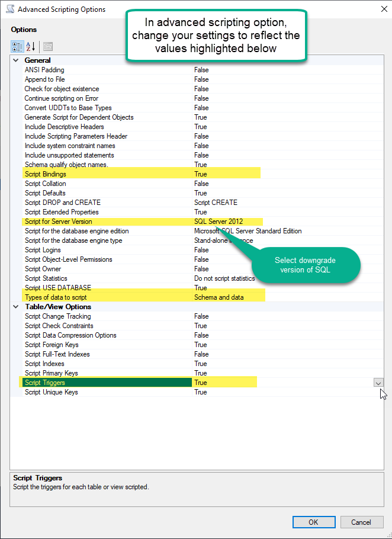Click the Property Pages icon
The height and width of the screenshot is (539, 392).
point(47,46)
